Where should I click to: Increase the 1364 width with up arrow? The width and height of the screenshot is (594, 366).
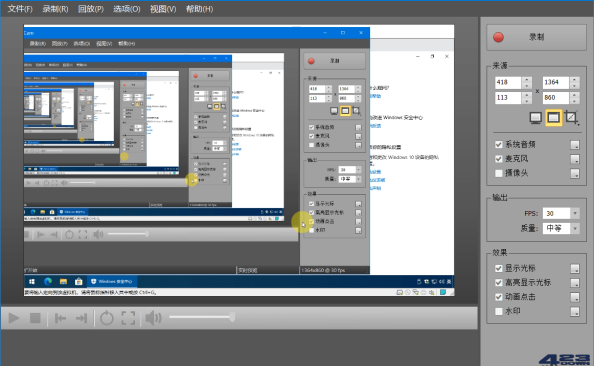[x=574, y=80]
